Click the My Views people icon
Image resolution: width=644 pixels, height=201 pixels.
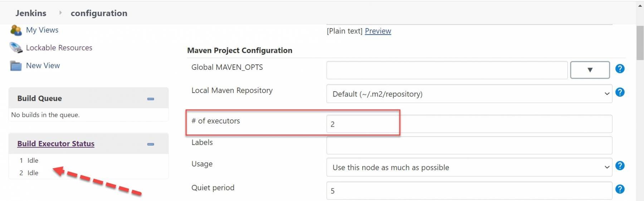click(16, 30)
